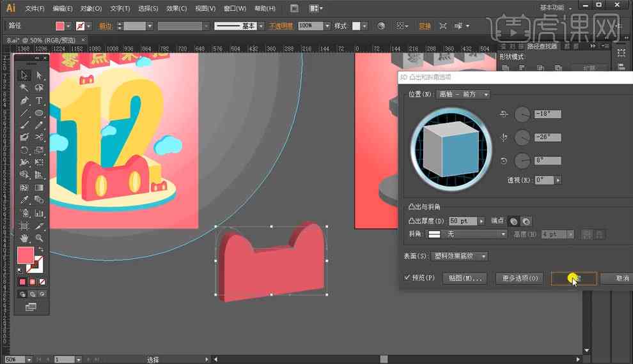Open the 文件(F) menu
This screenshot has width=633, height=364.
click(x=35, y=8)
